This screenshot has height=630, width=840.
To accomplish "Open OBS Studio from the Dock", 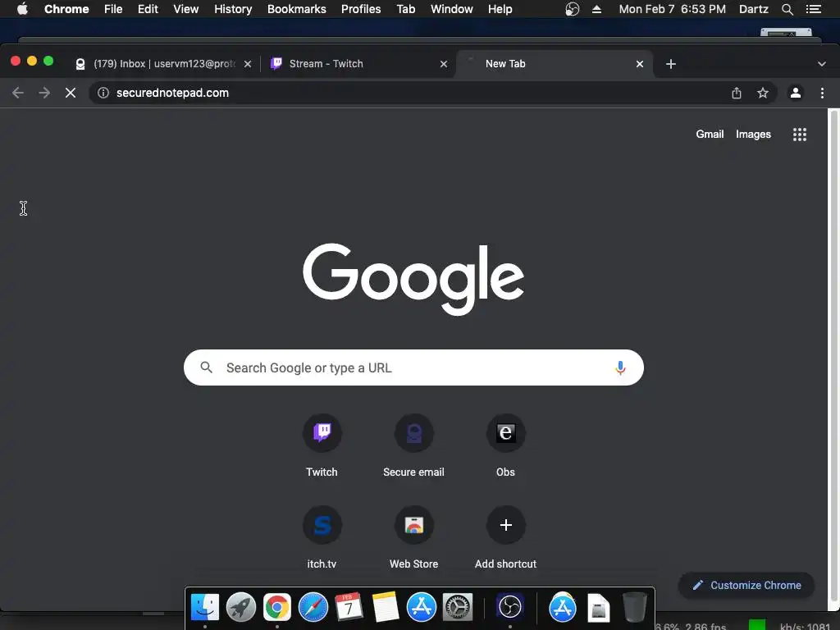I will (509, 608).
